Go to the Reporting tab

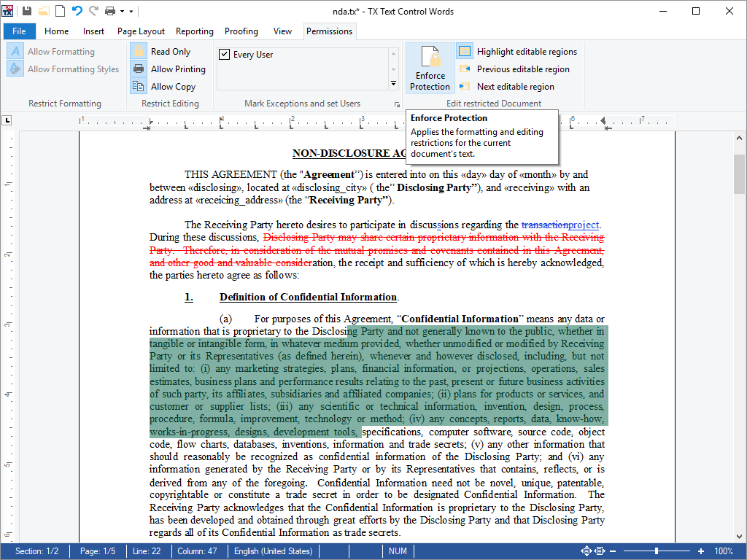point(194,31)
